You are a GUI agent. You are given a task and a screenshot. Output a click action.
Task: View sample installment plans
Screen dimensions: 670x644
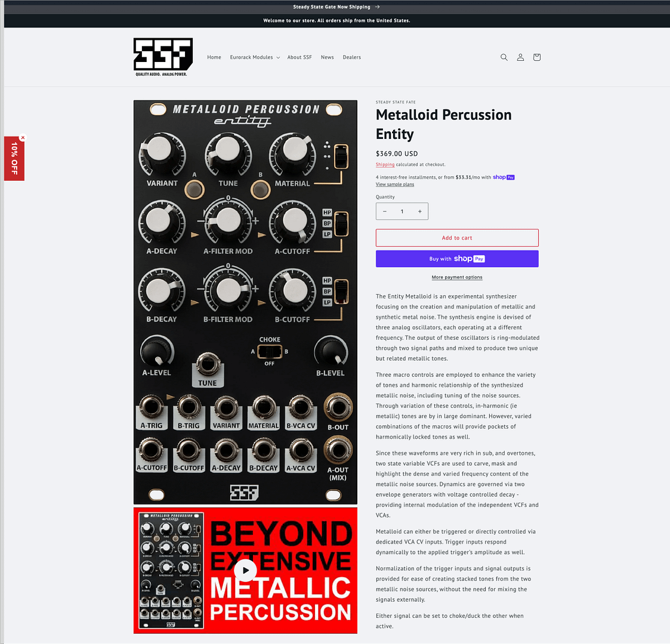coord(394,184)
